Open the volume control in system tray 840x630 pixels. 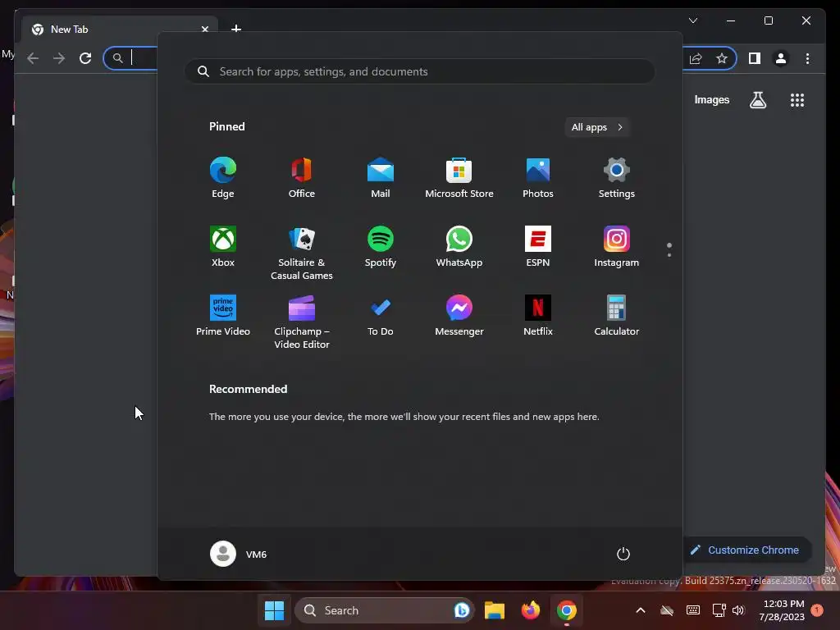pos(739,610)
